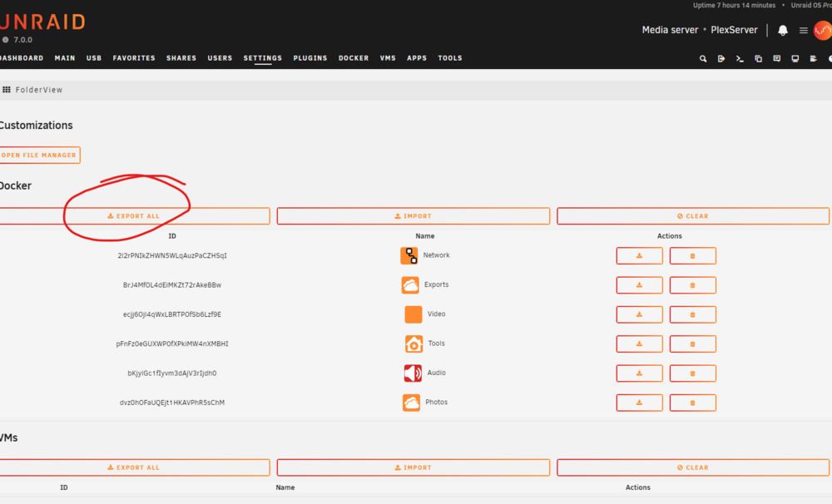Open the notifications bell
Image resolution: width=832 pixels, height=504 pixels.
pyautogui.click(x=782, y=30)
